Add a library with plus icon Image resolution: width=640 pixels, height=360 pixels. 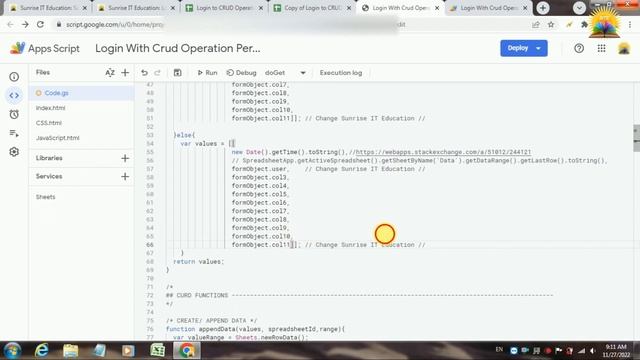click(x=125, y=158)
